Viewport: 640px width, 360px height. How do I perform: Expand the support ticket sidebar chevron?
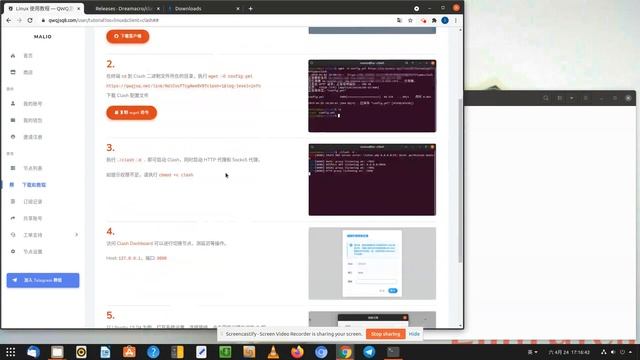(76, 235)
